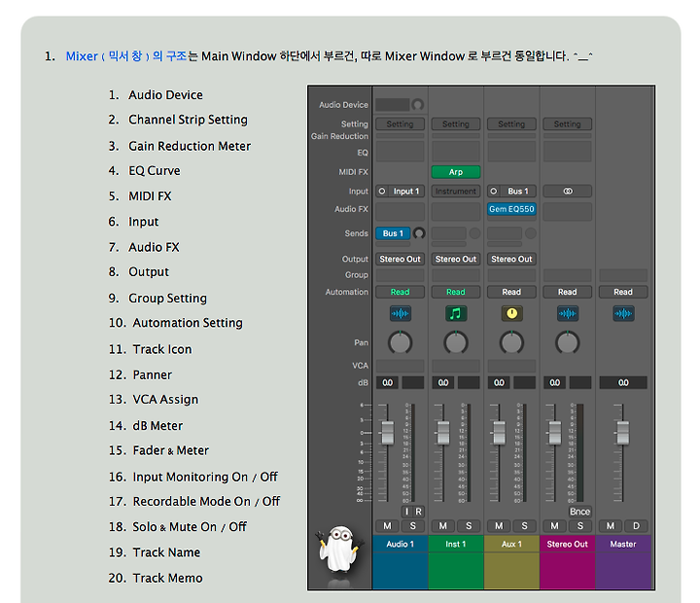Open Inst 1 Stereo Out output menu

[x=456, y=259]
